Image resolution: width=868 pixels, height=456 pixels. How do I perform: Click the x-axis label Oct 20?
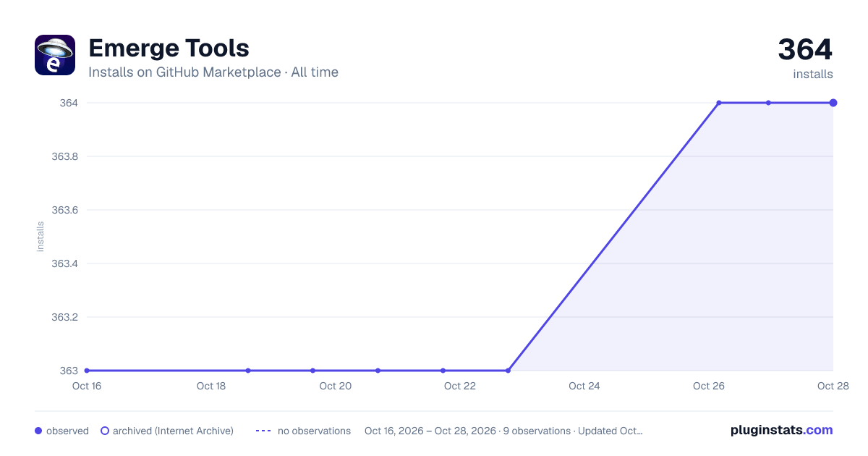point(336,386)
